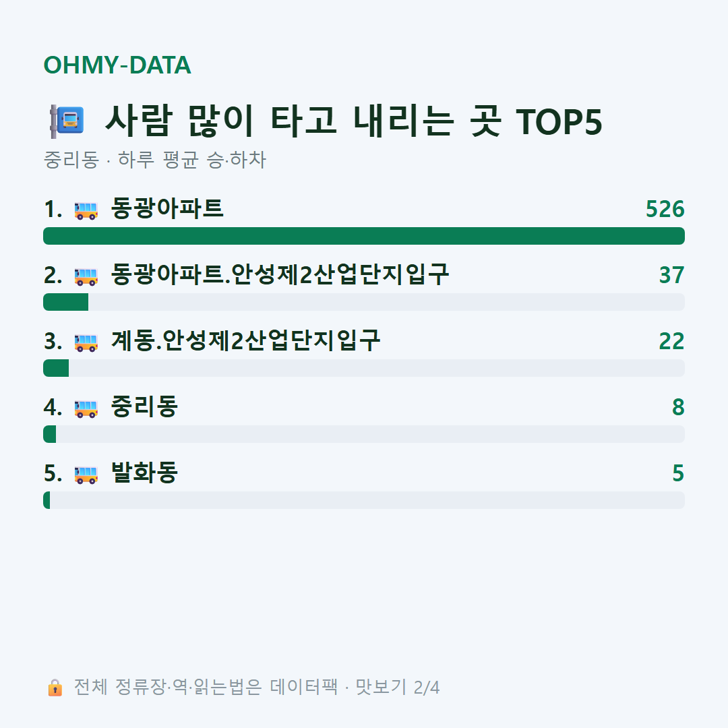
Task: Open the OHMY-DATA brand label
Action: coord(117,65)
